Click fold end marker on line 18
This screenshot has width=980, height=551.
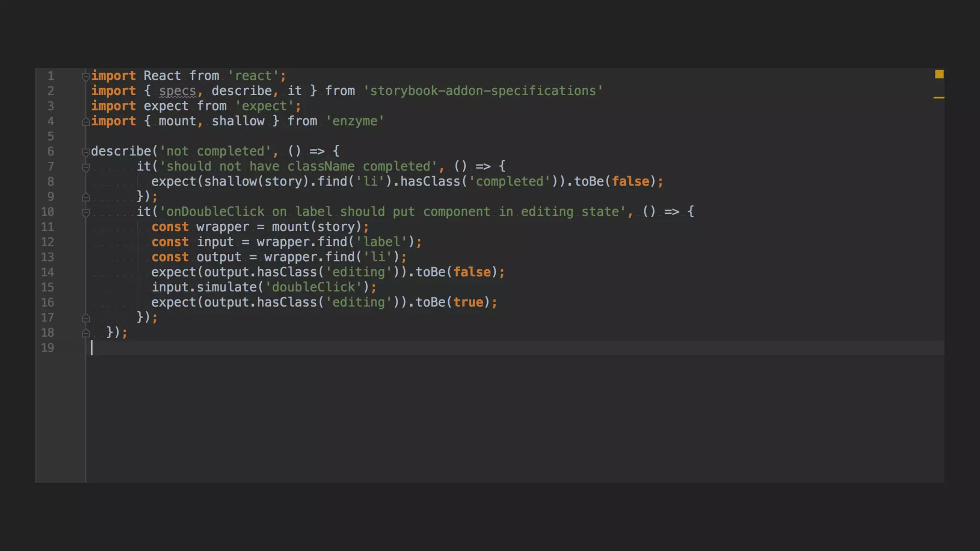[86, 333]
